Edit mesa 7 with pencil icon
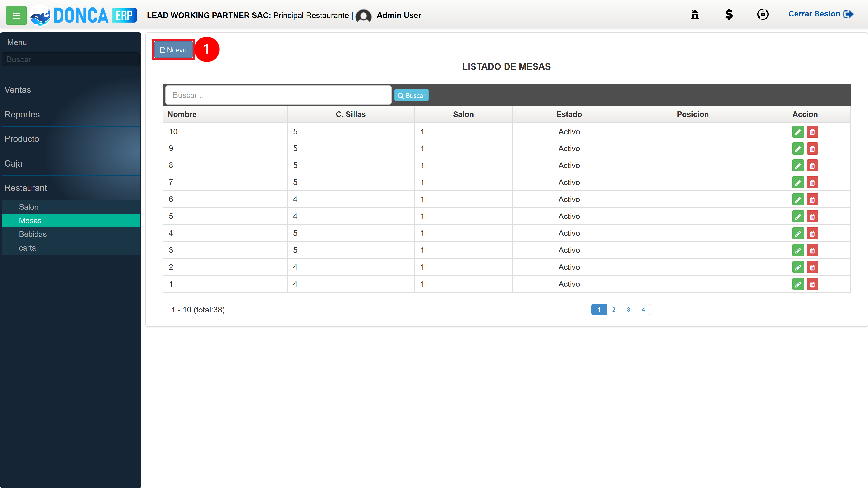Screen dimensions: 868x488 (798, 183)
